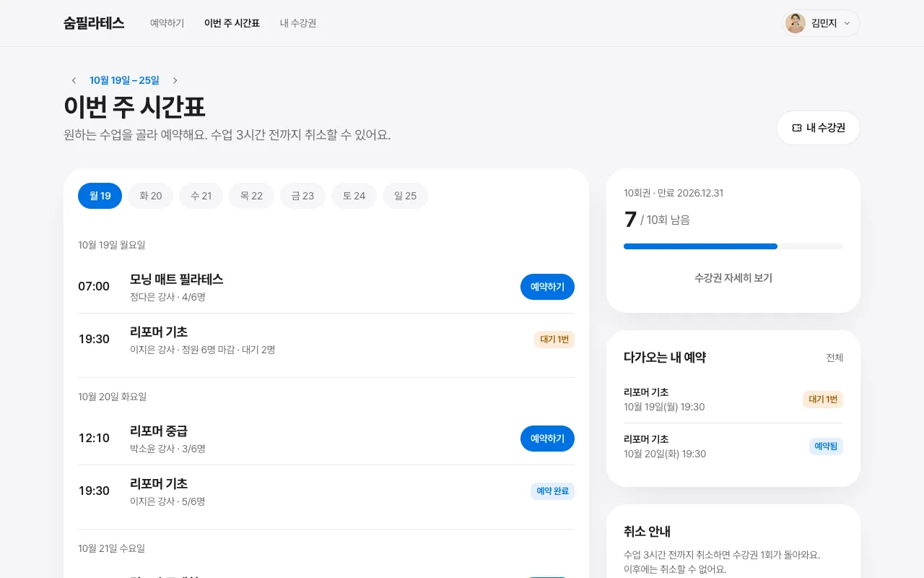Screen dimensions: 924x578
Task: Click the 다가오는 내 예약 heading
Action: 665,358
